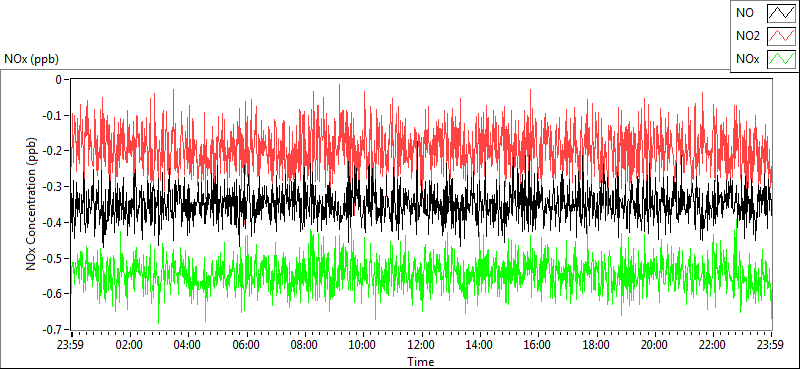Click the 18:00 time tick label
Image resolution: width=800 pixels, height=369 pixels.
(x=596, y=344)
